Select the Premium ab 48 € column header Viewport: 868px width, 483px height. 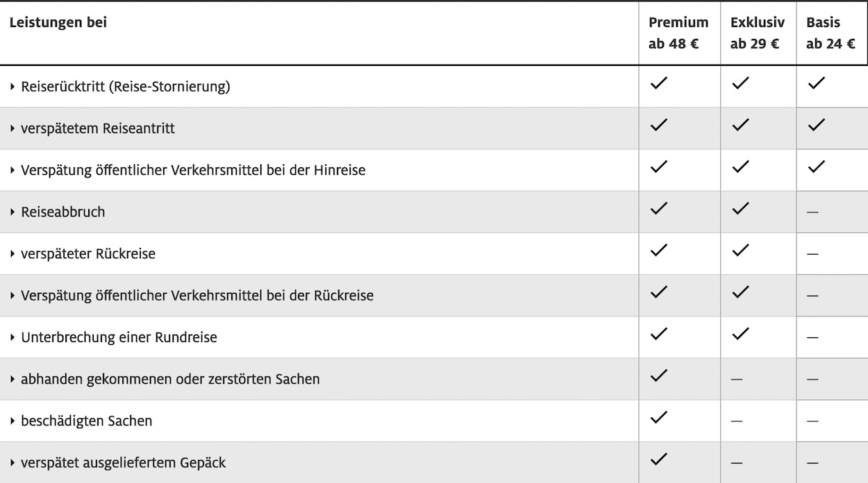click(678, 33)
